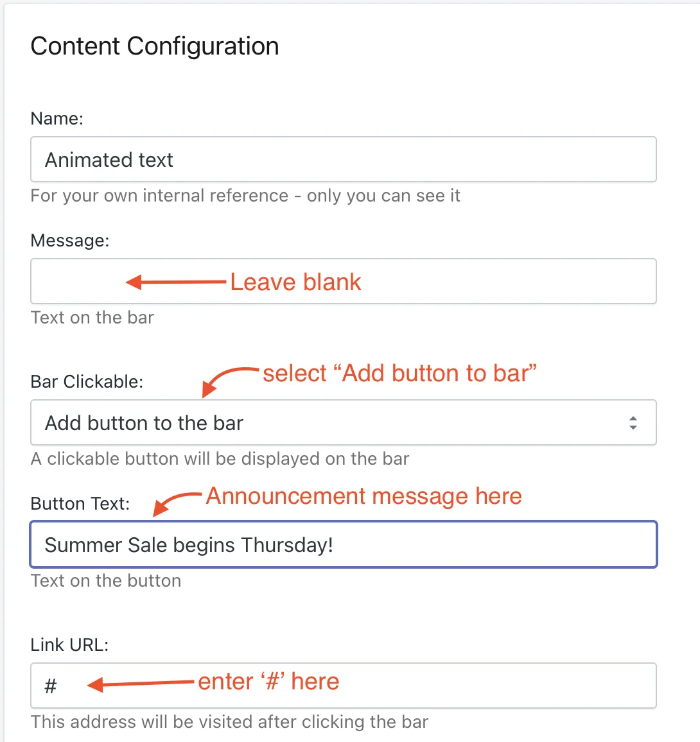Click the 'Bar Clickable:' label
Screen dimensions: 700x742
tap(87, 381)
